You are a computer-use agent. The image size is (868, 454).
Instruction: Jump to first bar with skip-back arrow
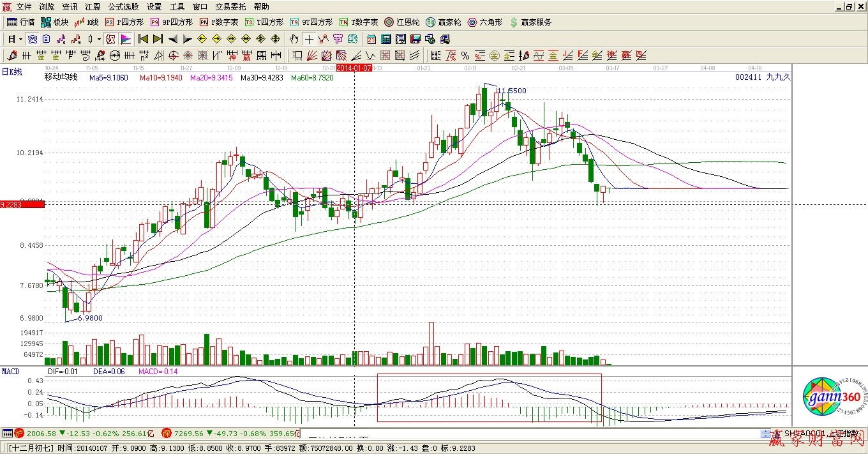point(143,39)
